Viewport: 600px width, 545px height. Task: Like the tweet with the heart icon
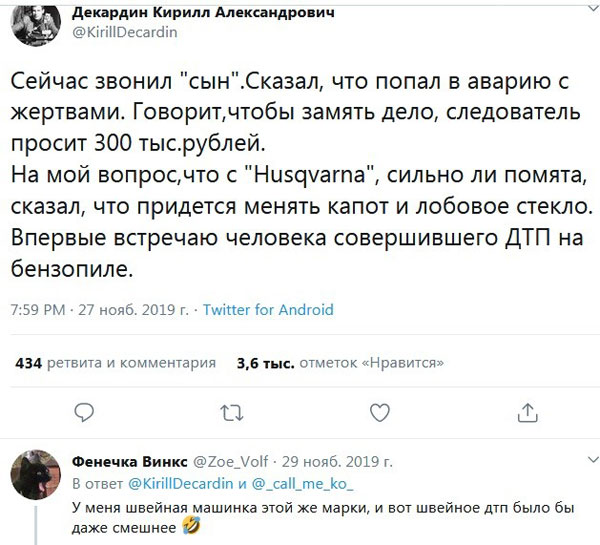(380, 412)
